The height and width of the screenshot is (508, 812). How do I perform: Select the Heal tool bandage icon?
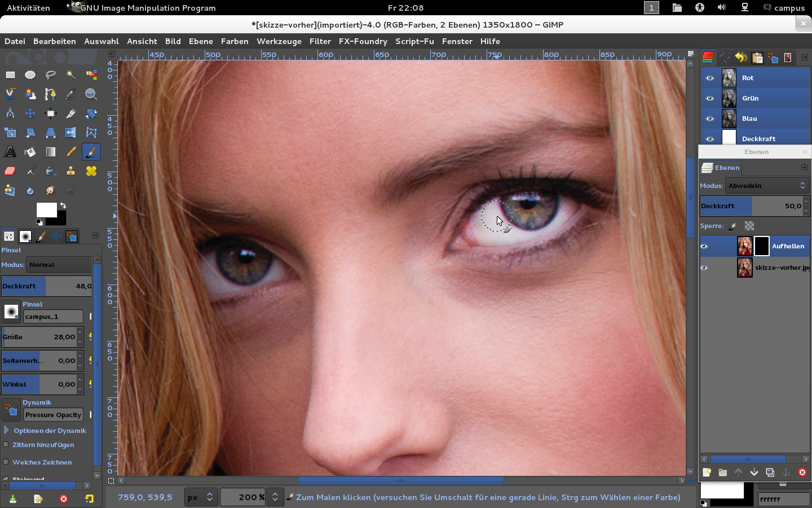click(x=91, y=171)
